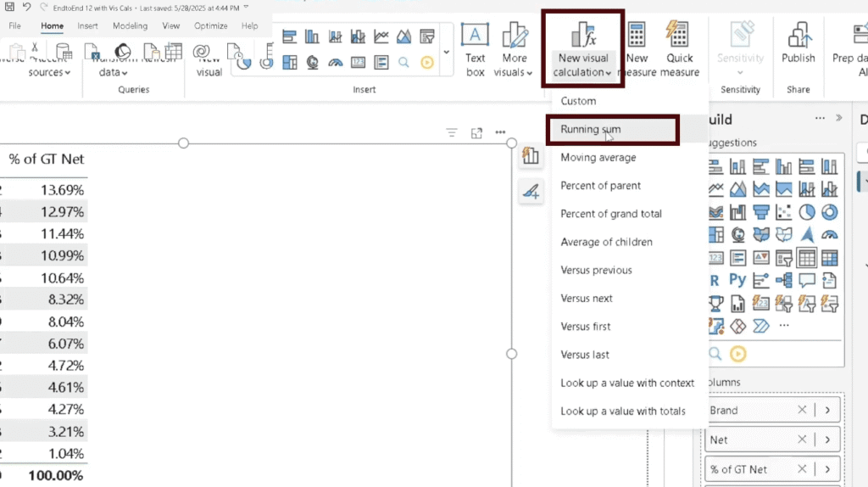Switch visual to matrix type
Image resolution: width=868 pixels, height=487 pixels.
point(829,258)
